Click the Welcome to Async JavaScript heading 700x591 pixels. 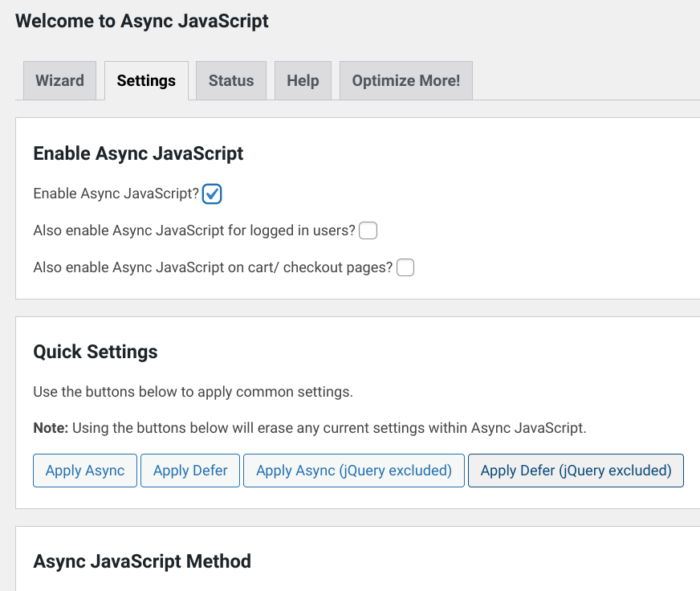coord(142,21)
